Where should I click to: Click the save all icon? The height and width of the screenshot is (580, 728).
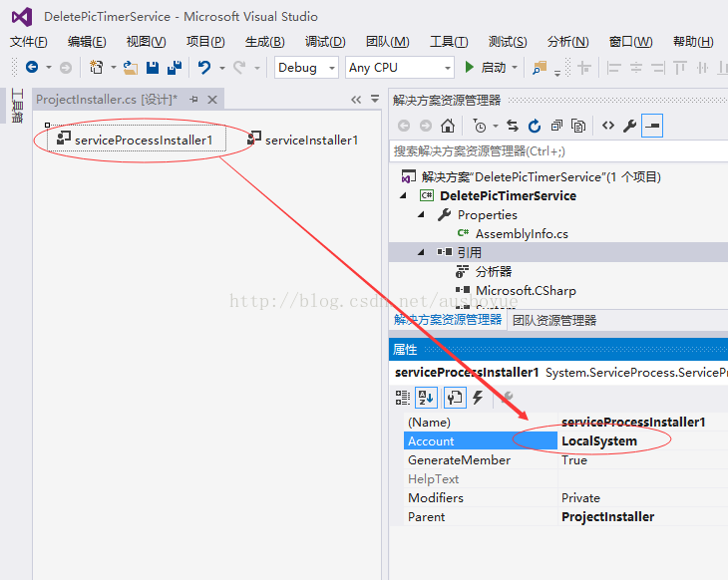click(x=175, y=68)
